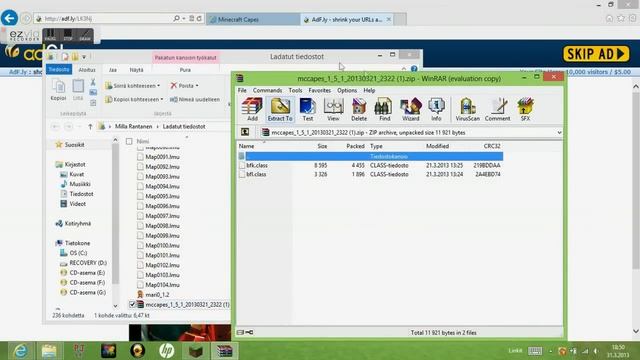Switch to the Minecraft Capes browser tab
640x360 pixels.
(253, 19)
